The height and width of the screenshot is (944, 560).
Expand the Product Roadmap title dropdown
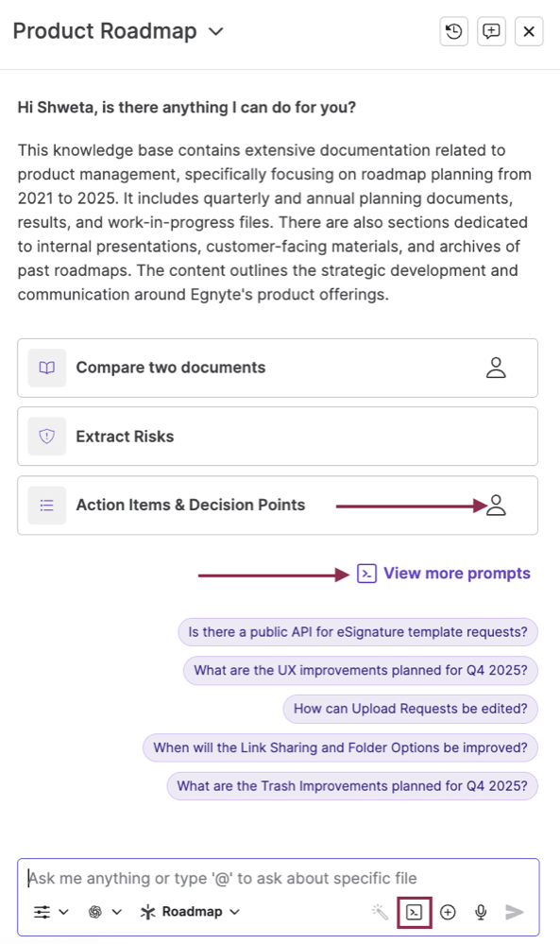(x=214, y=31)
